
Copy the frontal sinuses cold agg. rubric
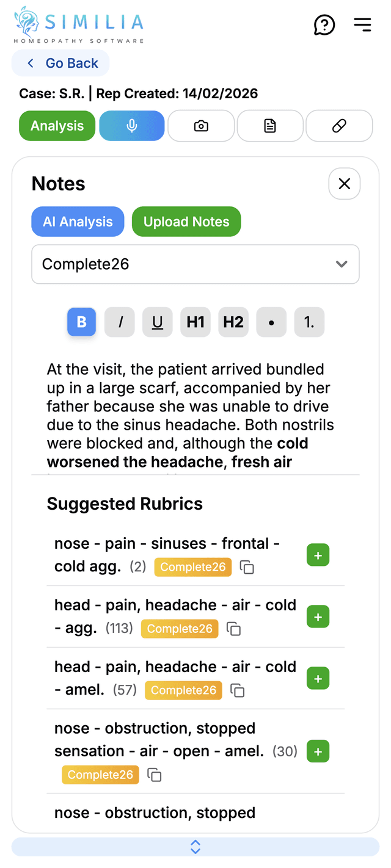click(247, 567)
